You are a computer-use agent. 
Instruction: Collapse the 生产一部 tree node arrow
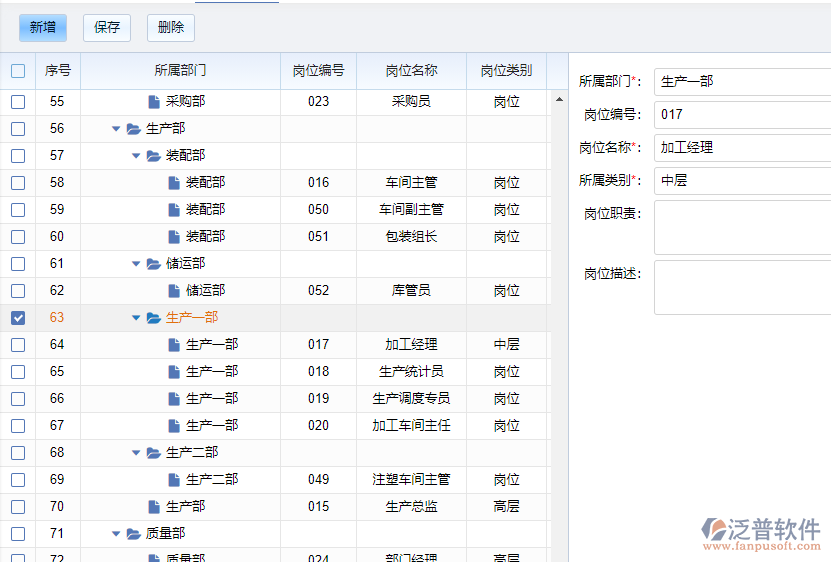point(136,318)
